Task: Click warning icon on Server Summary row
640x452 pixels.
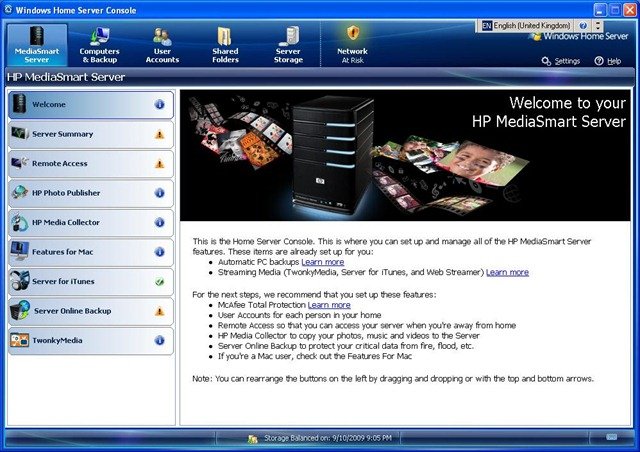Action: (x=160, y=134)
